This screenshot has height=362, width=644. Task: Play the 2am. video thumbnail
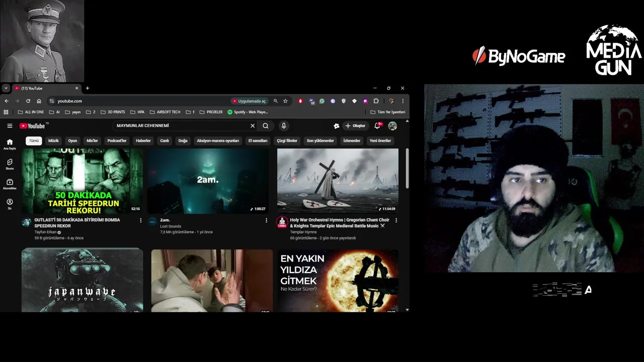click(x=208, y=181)
